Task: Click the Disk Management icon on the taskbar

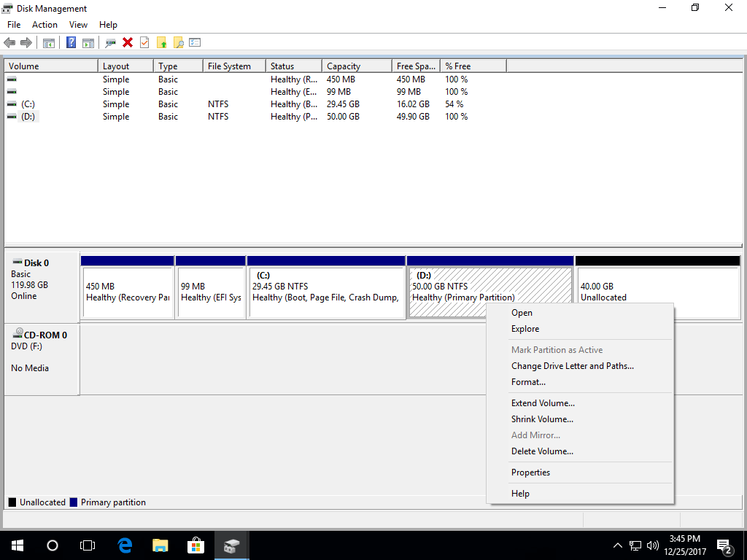Action: (x=231, y=545)
